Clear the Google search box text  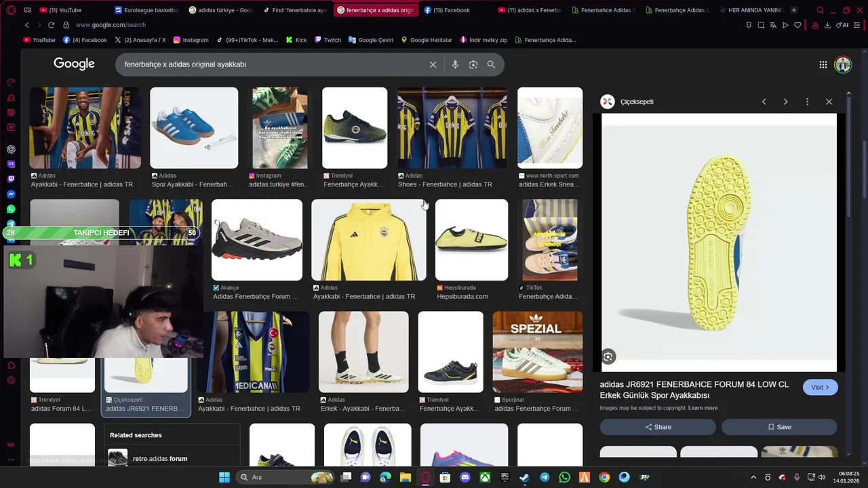point(433,64)
